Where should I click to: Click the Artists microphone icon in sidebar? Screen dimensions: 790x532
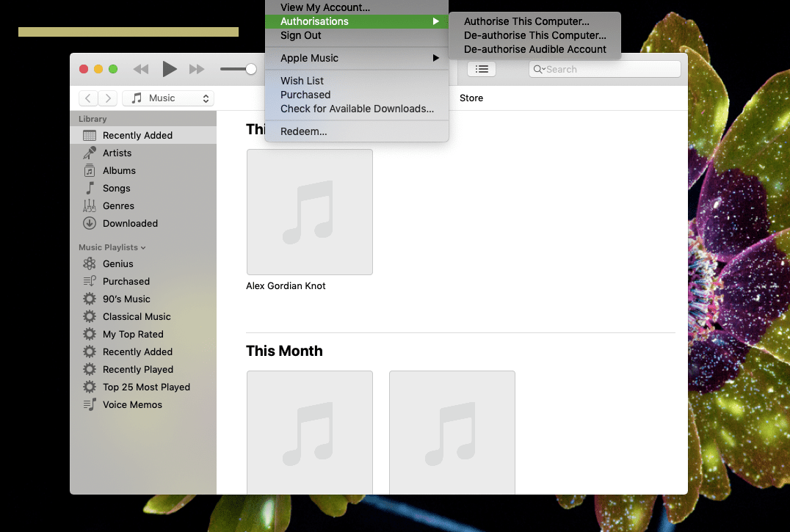point(90,153)
